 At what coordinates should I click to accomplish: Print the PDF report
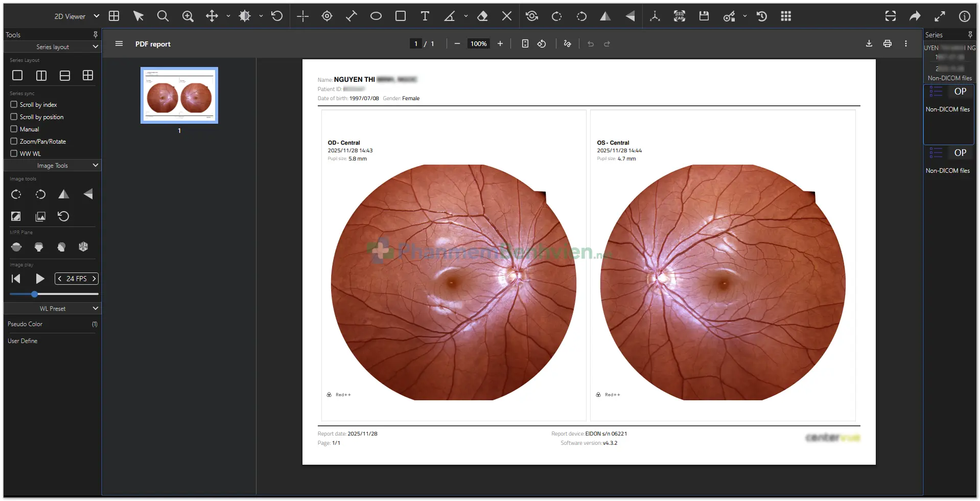[887, 44]
